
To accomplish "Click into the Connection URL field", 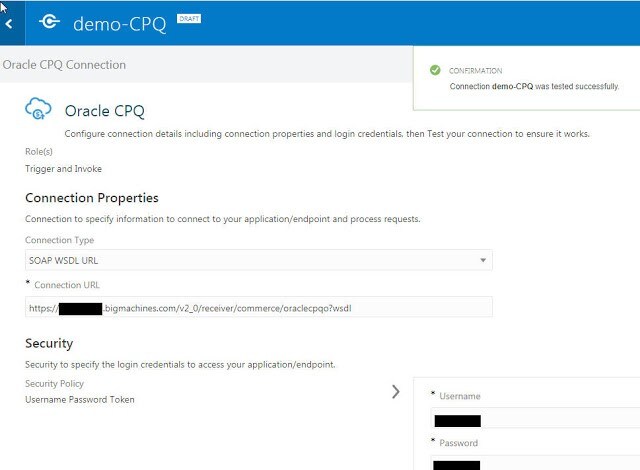I will (x=258, y=308).
